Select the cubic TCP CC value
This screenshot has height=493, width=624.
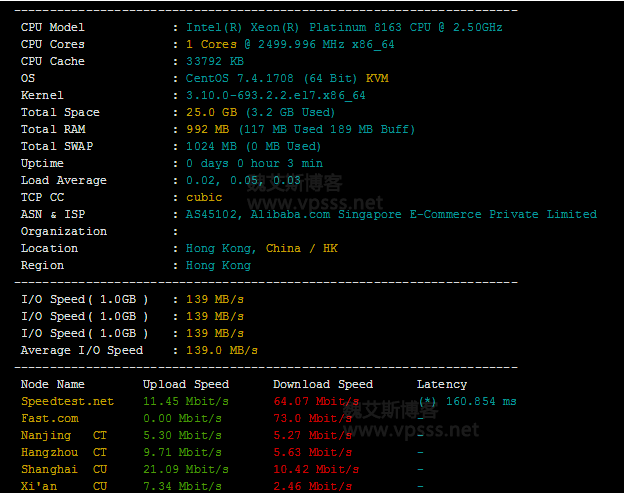204,197
